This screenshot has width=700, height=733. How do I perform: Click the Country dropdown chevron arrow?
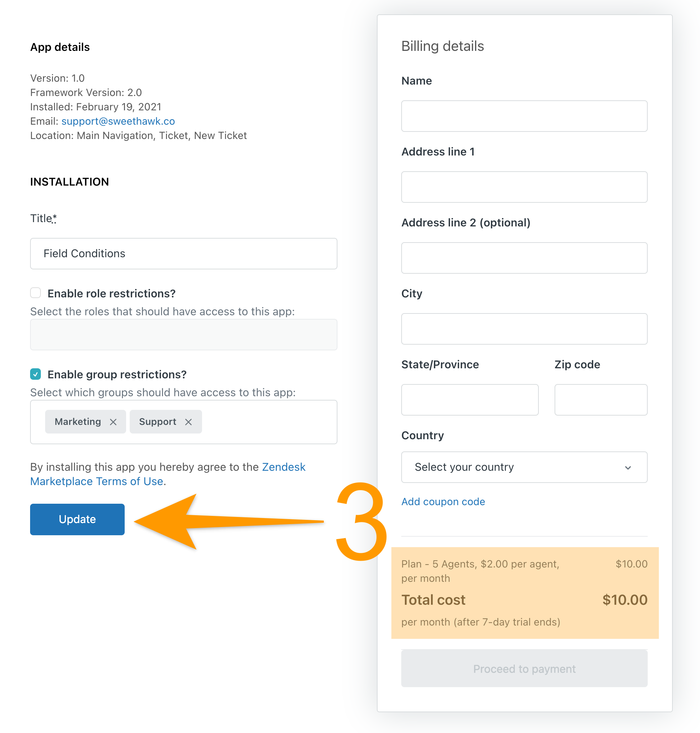[x=628, y=467]
